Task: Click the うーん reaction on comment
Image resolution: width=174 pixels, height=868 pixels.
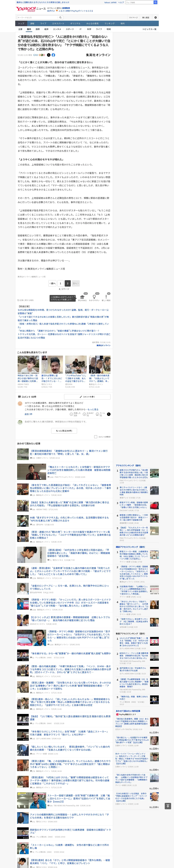Action: coord(97,414)
